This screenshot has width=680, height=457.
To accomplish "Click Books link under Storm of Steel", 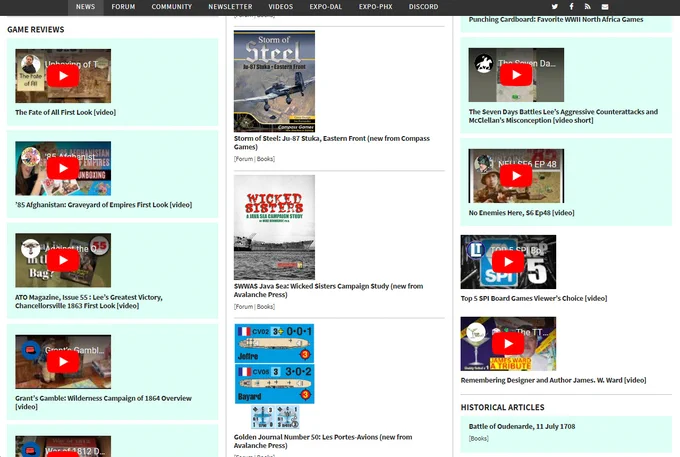I will click(x=265, y=159).
